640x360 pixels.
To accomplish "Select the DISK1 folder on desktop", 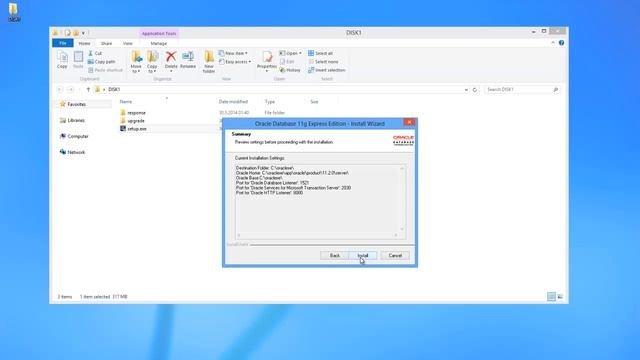I will pos(13,12).
